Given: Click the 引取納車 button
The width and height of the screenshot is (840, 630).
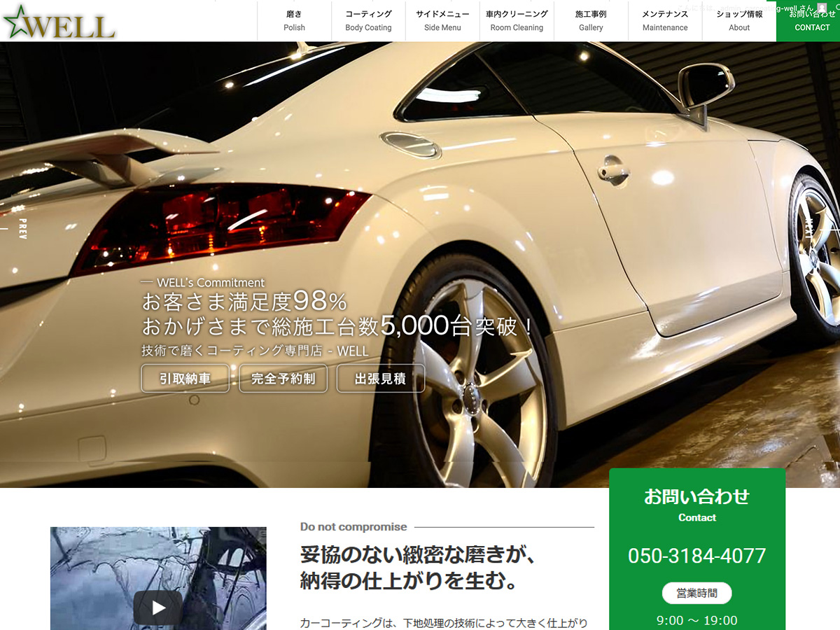Looking at the screenshot, I should (185, 378).
